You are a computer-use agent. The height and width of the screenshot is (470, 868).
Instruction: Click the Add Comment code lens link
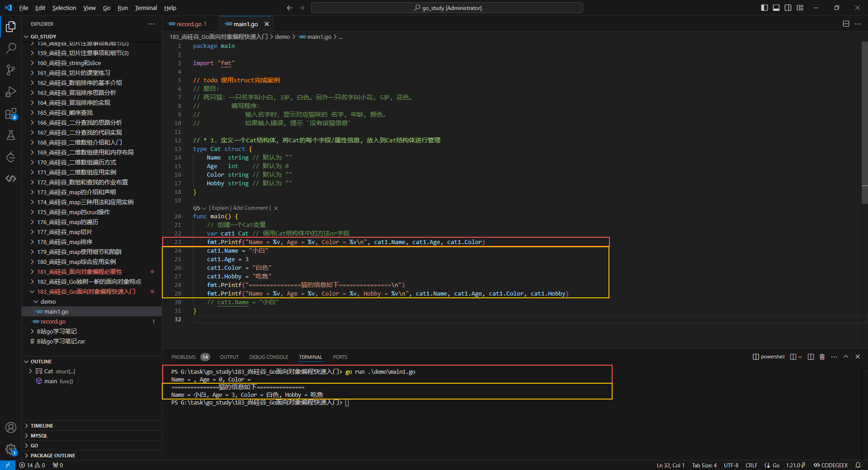click(250, 208)
